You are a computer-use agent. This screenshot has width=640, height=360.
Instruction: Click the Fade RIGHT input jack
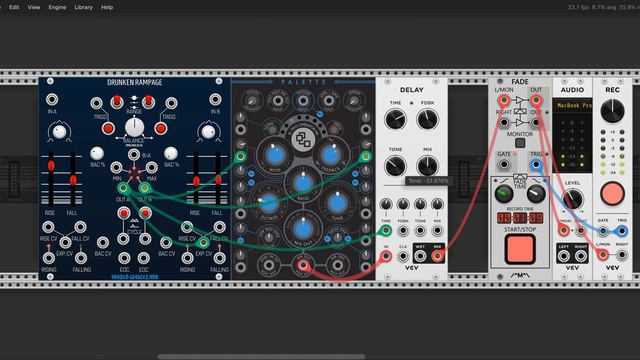[504, 122]
